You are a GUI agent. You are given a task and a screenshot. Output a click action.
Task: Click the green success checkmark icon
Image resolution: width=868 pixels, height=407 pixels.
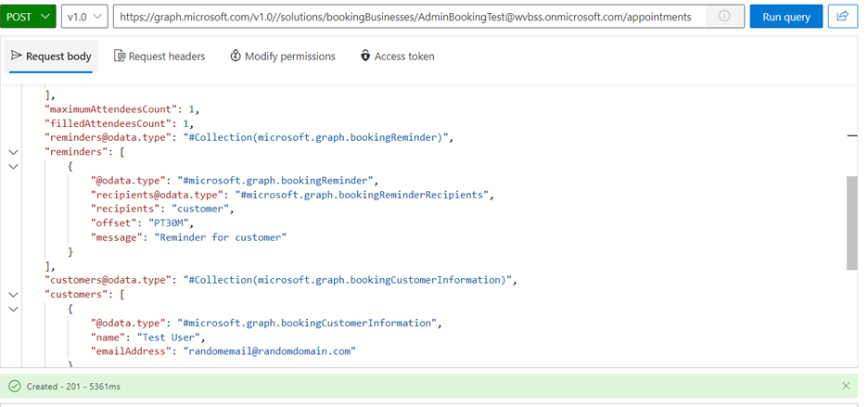pos(15,387)
